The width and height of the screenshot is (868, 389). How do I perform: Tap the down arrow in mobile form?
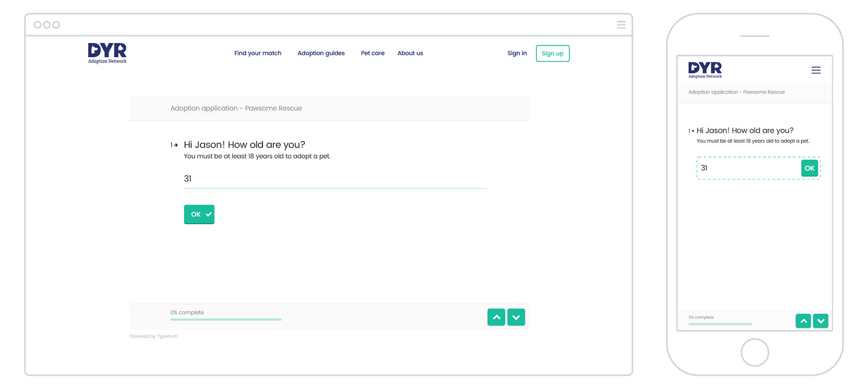pos(821,321)
